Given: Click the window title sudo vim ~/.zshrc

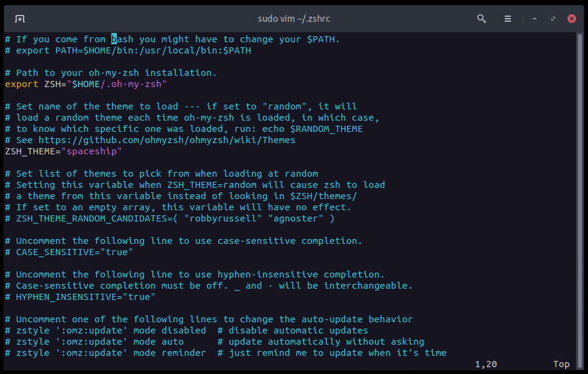Looking at the screenshot, I should [294, 18].
